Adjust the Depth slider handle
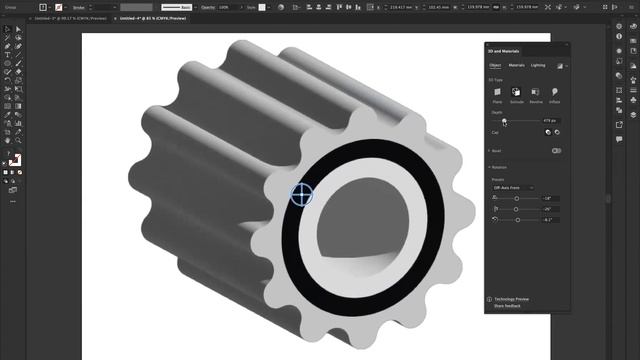Image resolution: width=640 pixels, height=360 pixels. pyautogui.click(x=504, y=121)
